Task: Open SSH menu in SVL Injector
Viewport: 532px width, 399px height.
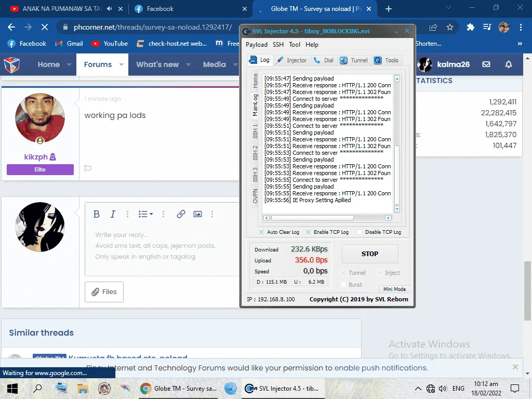Action: [x=278, y=45]
